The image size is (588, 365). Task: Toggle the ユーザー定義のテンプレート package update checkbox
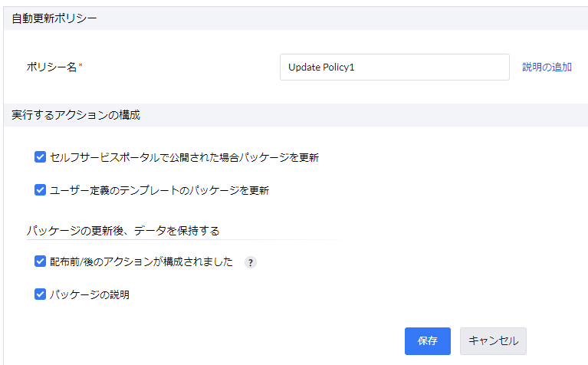point(41,189)
